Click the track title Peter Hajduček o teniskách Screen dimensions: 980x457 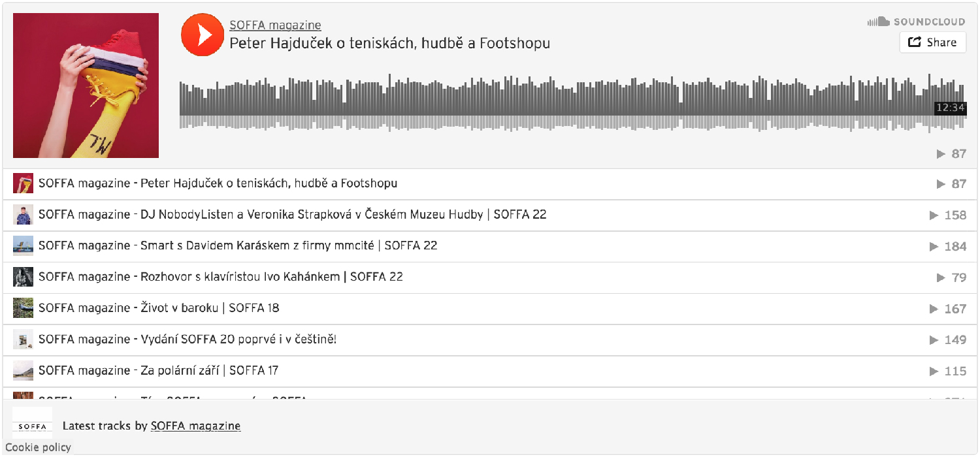point(389,44)
